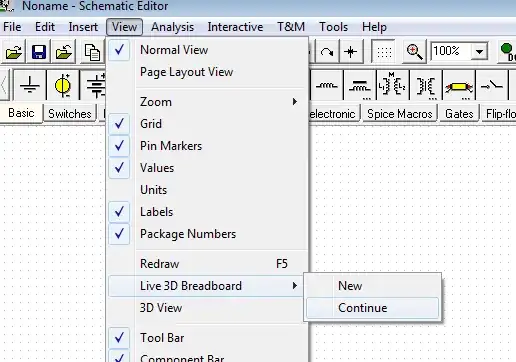This screenshot has height=362, width=516.
Task: Open the Tools menu
Action: point(333,27)
